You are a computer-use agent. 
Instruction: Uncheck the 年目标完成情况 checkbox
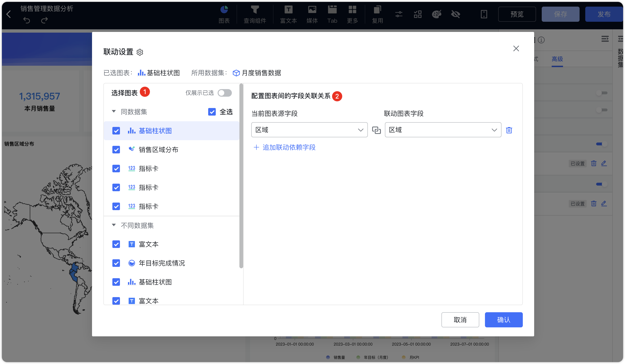coord(116,263)
